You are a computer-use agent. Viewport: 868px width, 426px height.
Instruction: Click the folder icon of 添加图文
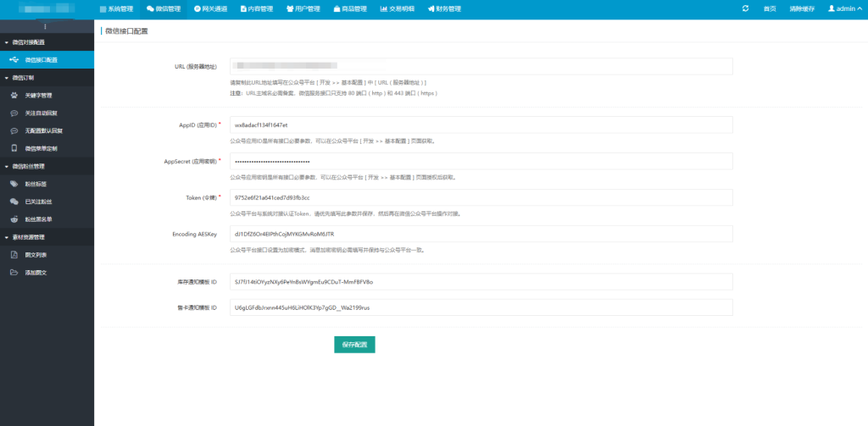14,272
